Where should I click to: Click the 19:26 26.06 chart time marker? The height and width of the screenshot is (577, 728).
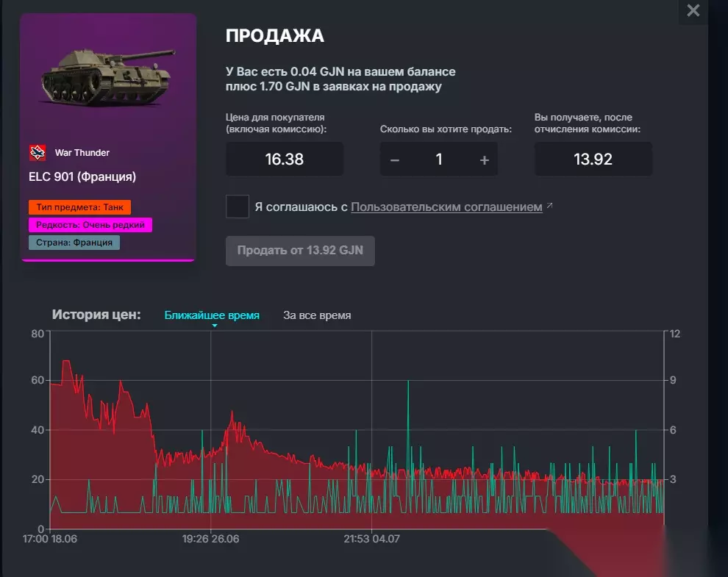pos(210,539)
